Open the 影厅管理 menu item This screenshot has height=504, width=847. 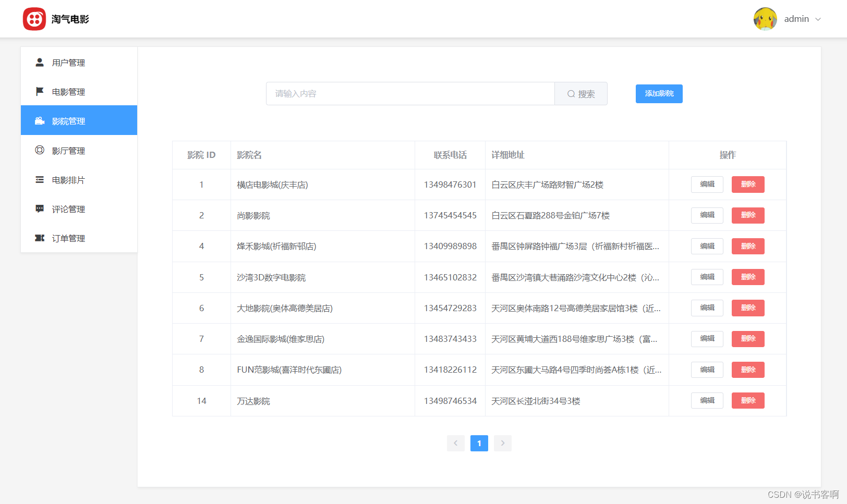tap(79, 151)
